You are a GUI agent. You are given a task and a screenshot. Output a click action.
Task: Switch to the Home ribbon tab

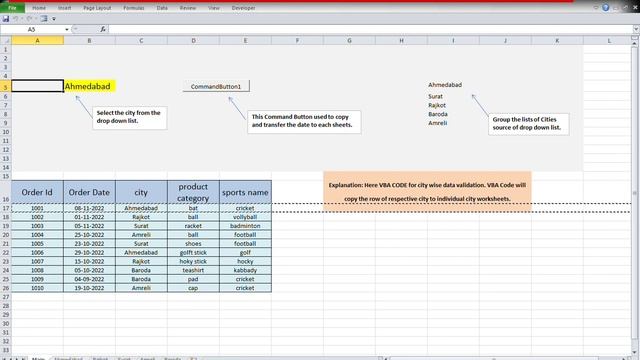[x=39, y=8]
